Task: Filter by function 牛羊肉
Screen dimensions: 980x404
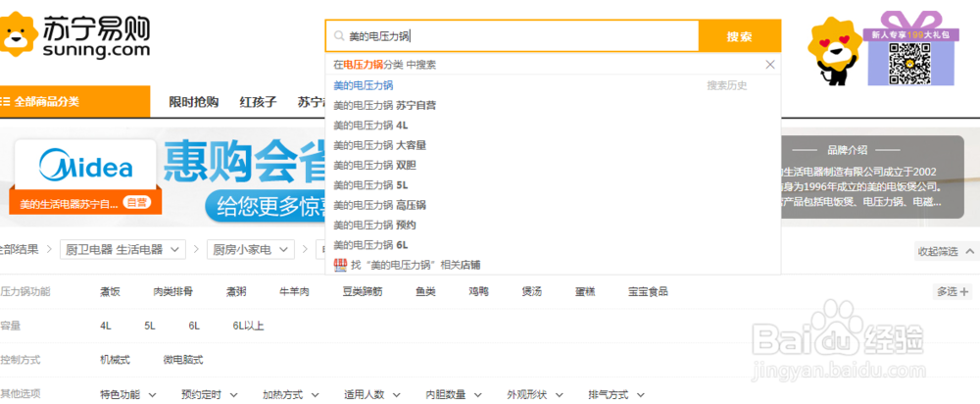Action: coord(294,291)
